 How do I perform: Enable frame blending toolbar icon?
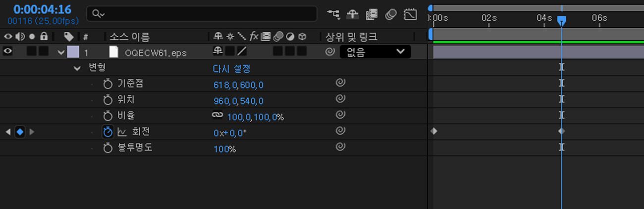tap(372, 14)
